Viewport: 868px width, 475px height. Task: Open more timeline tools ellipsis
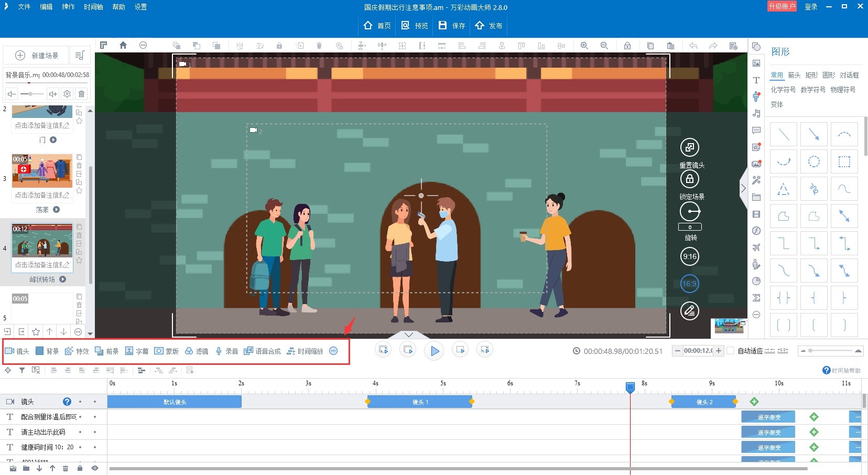333,351
